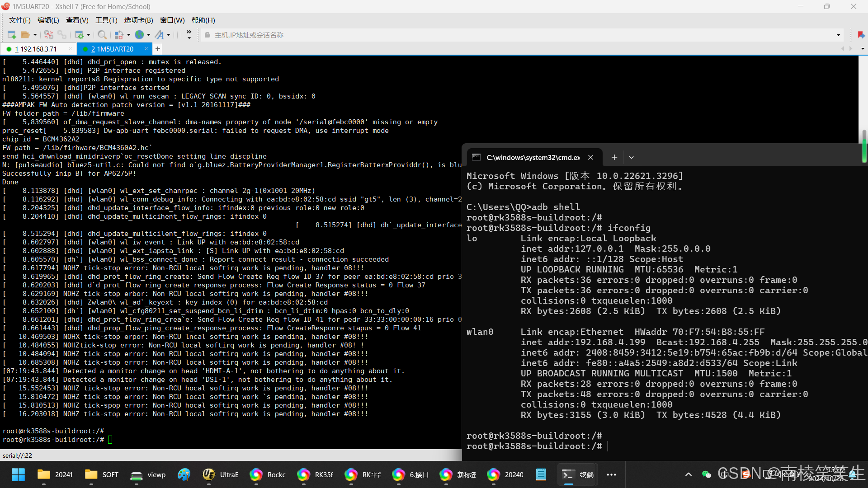Open a new cmd terminal tab
Image resolution: width=868 pixels, height=488 pixels.
(614, 157)
